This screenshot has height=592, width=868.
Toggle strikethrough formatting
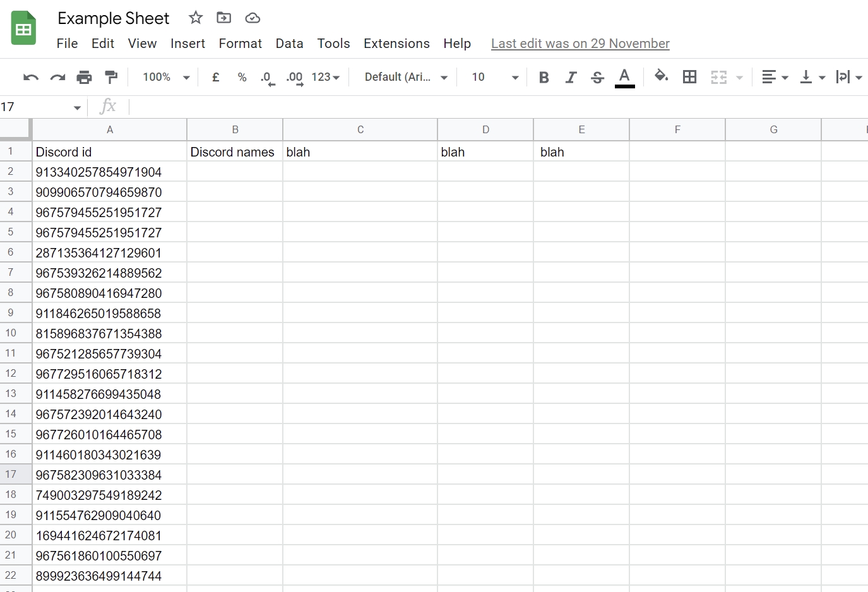[x=597, y=77]
